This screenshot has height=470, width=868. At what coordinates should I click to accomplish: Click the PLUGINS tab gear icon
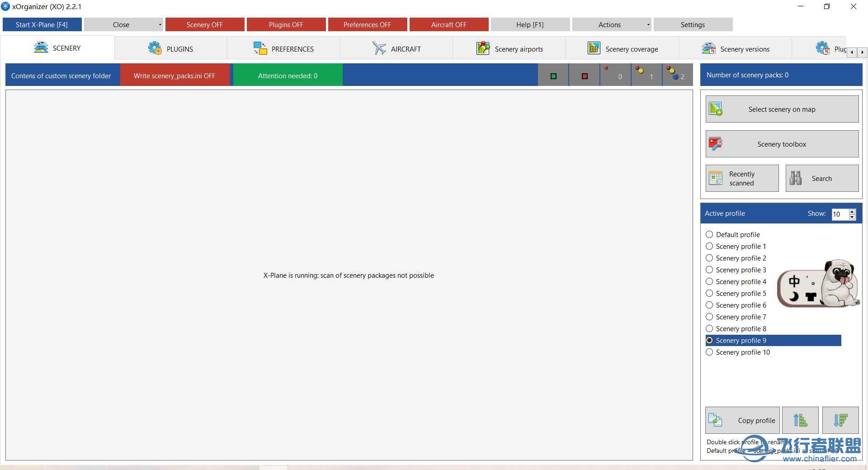coord(155,48)
